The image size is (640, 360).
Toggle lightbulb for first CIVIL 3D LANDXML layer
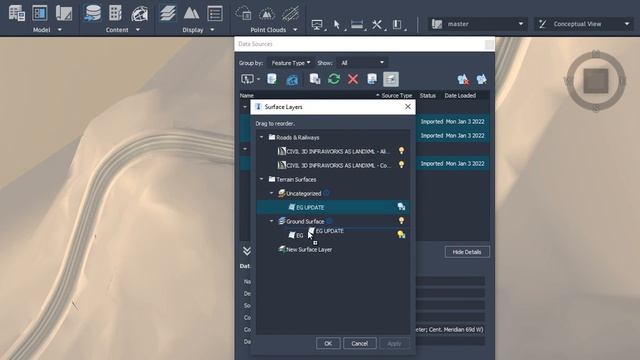click(x=402, y=151)
